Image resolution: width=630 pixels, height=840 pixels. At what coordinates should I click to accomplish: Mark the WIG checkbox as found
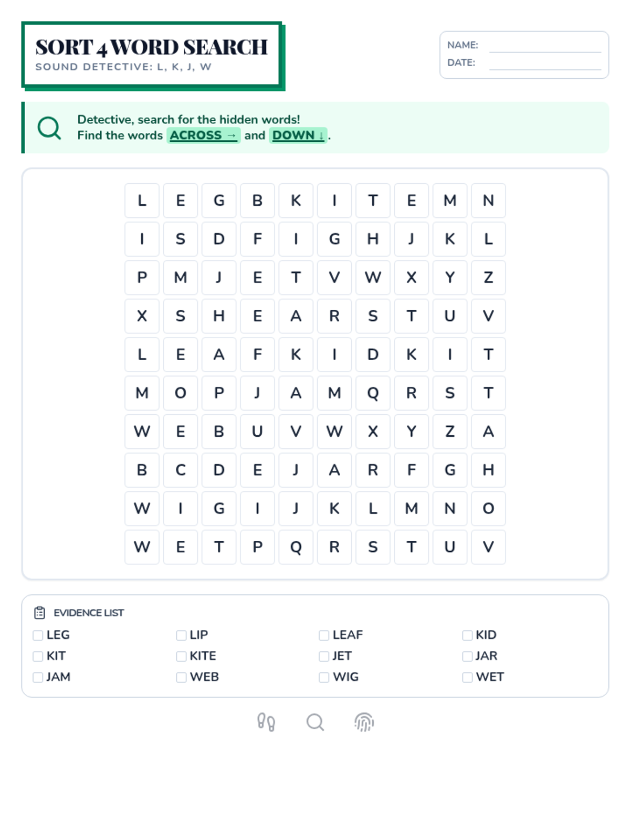[324, 677]
